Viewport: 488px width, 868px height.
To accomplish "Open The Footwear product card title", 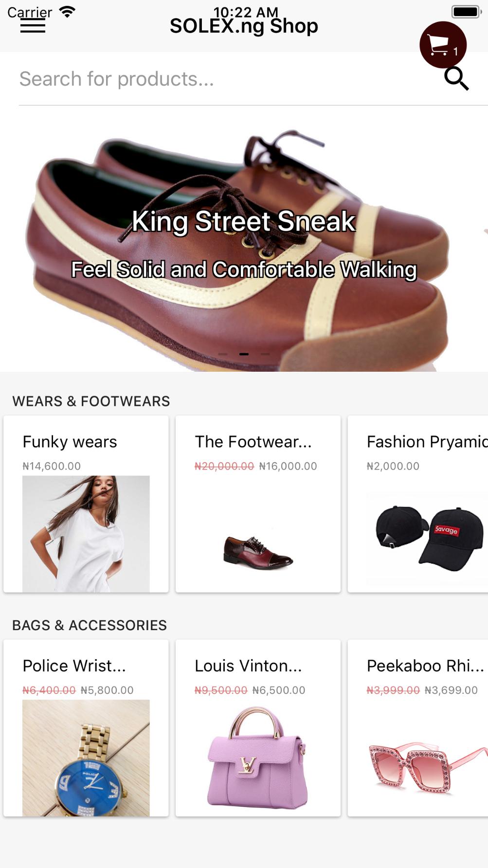I will tap(253, 442).
